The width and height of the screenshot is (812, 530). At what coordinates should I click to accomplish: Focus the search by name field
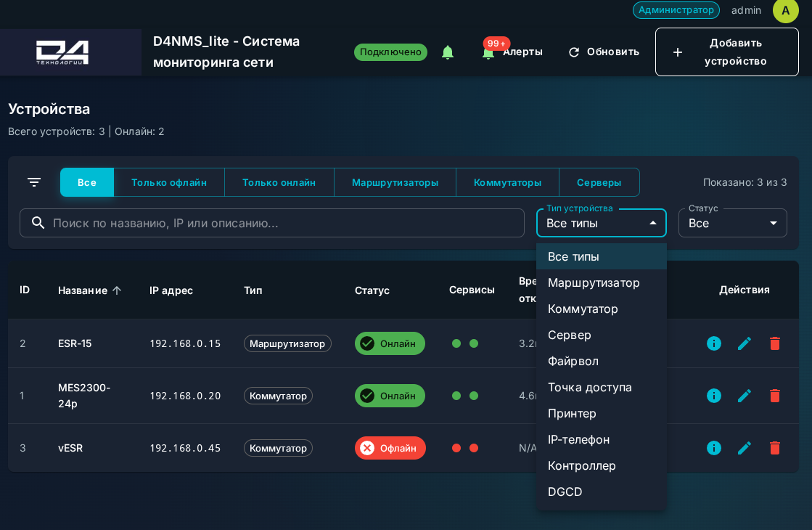(x=272, y=223)
